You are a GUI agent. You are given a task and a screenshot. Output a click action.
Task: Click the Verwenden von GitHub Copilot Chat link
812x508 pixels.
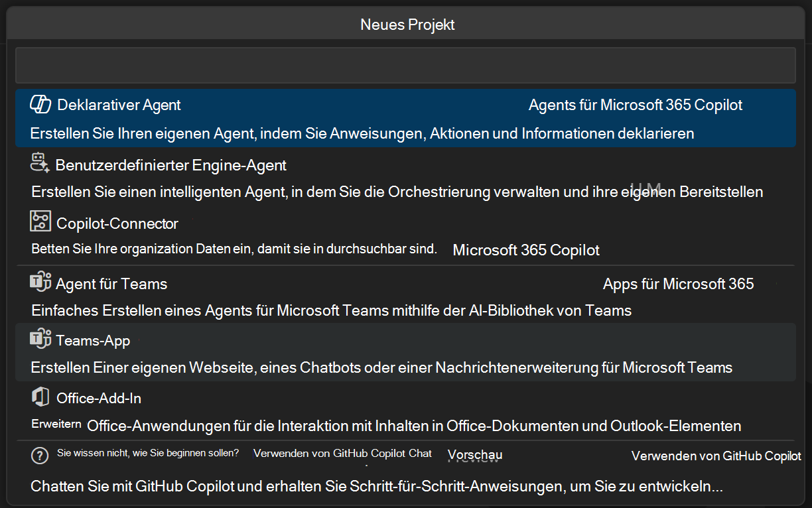tap(342, 454)
